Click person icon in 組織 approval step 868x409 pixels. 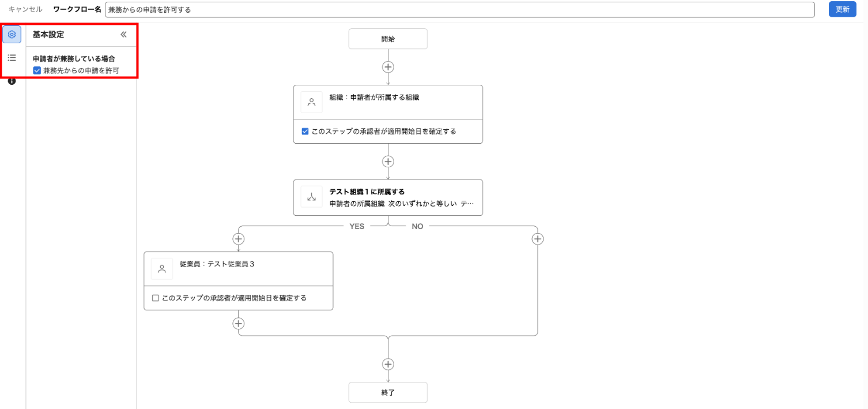click(x=312, y=102)
